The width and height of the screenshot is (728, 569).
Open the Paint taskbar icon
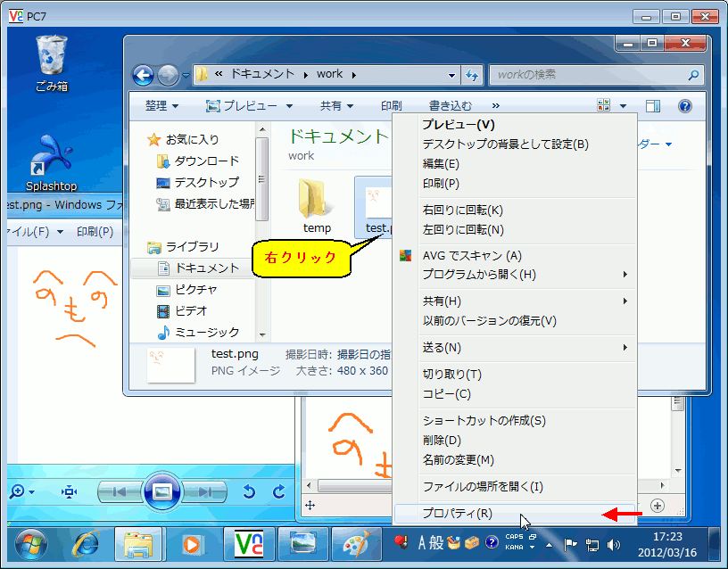[357, 542]
